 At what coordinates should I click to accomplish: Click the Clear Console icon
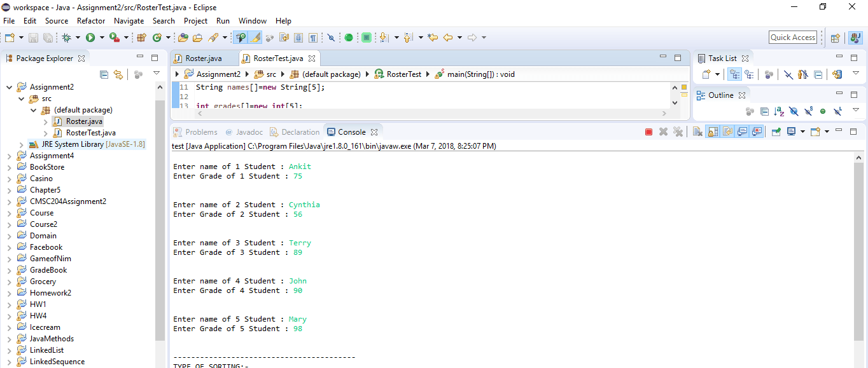[697, 132]
